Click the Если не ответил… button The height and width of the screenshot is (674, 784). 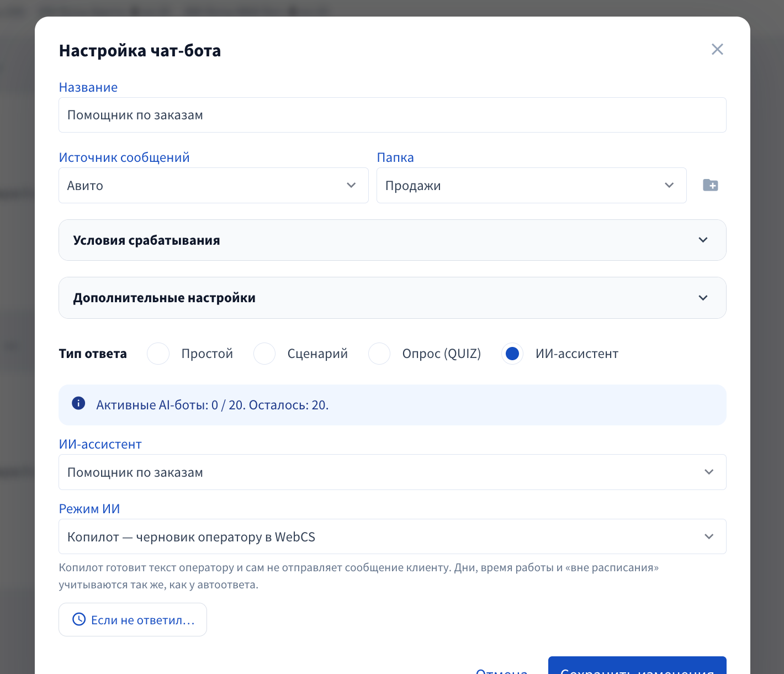pos(133,620)
